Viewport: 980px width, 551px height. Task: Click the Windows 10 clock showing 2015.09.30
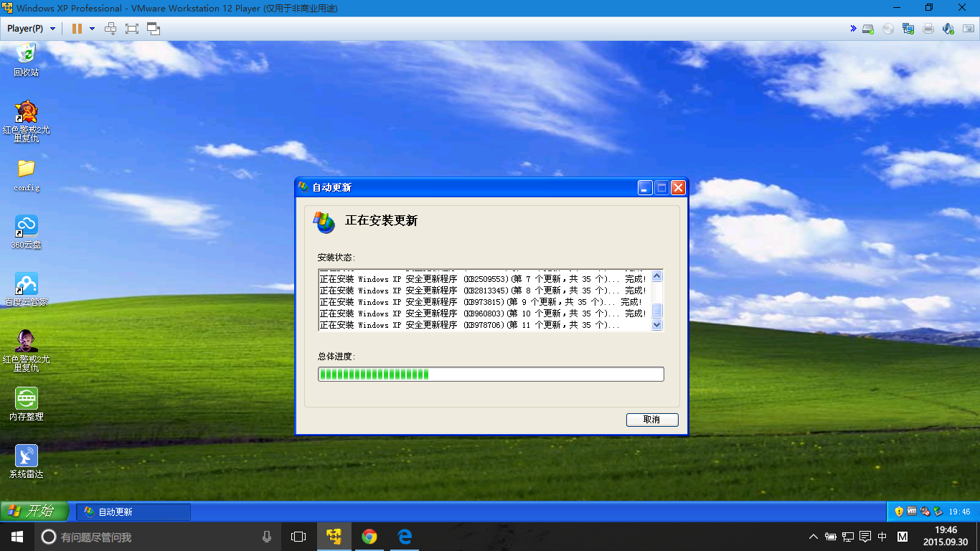[946, 536]
